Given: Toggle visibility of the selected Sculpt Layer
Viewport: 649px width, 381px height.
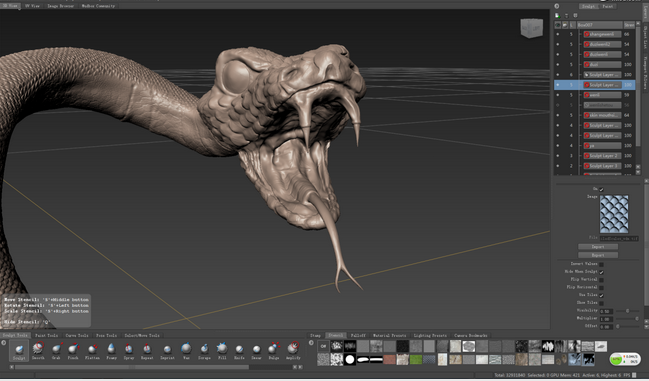Looking at the screenshot, I should (558, 85).
